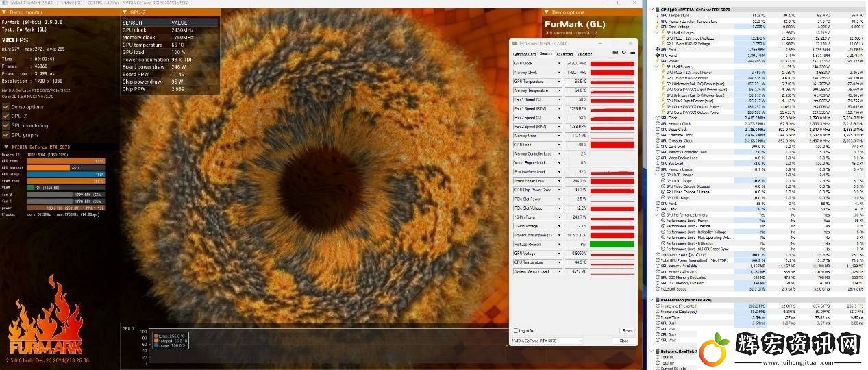This screenshot has width=868, height=370.
Task: Click the GPU Load red graph bar
Action: pyautogui.click(x=612, y=145)
